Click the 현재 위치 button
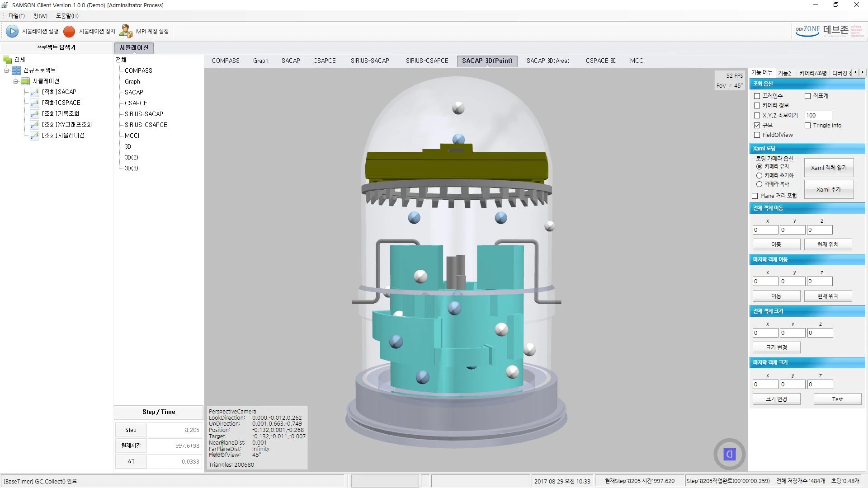The height and width of the screenshot is (488, 868). pyautogui.click(x=828, y=244)
